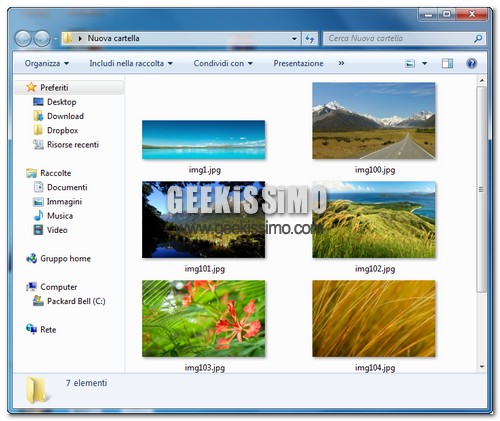Click the Video filmstrip icon
This screenshot has width=500, height=421.
coord(38,230)
